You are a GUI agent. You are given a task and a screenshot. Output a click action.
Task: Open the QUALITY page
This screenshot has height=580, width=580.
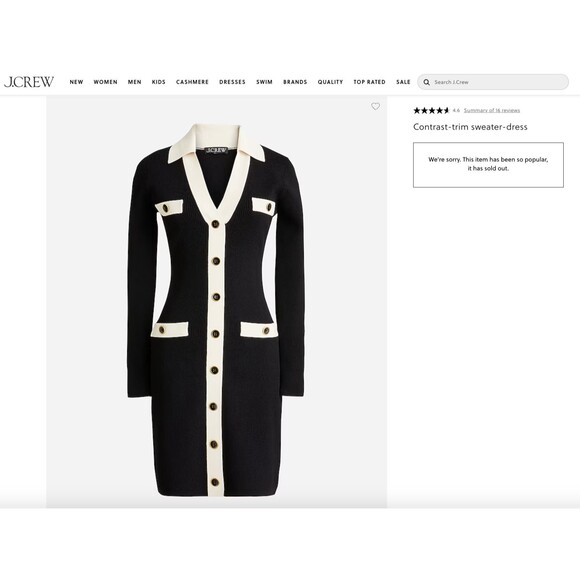[x=330, y=82]
